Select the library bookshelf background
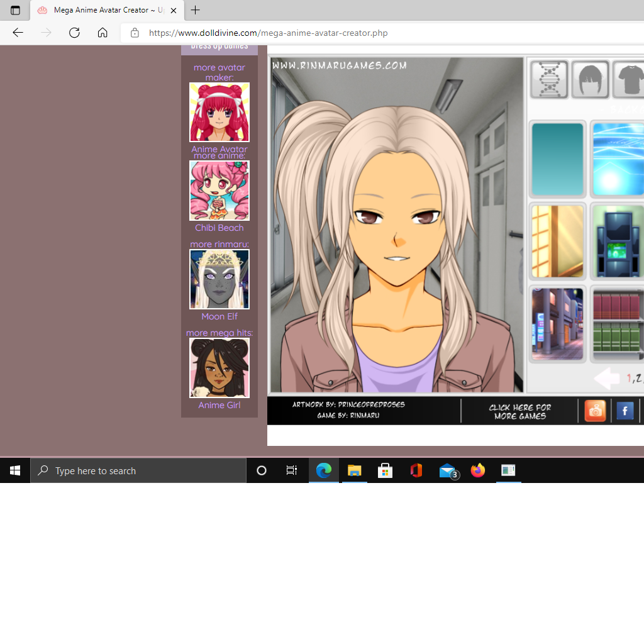 (618, 324)
